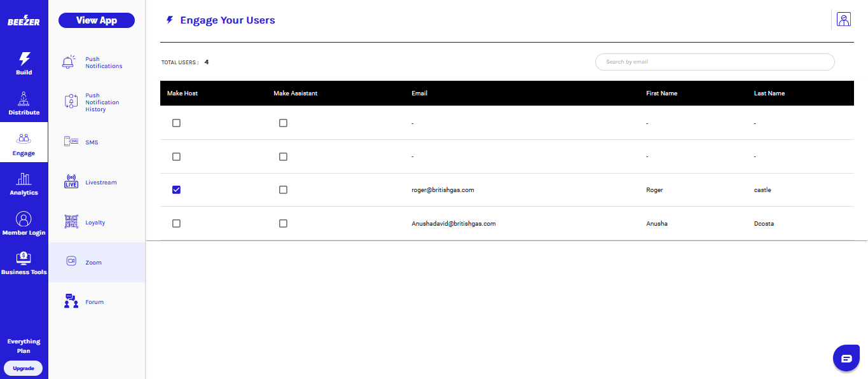Uncheck Make Host for roger@britishgas.com
The height and width of the screenshot is (379, 868).
(x=177, y=190)
